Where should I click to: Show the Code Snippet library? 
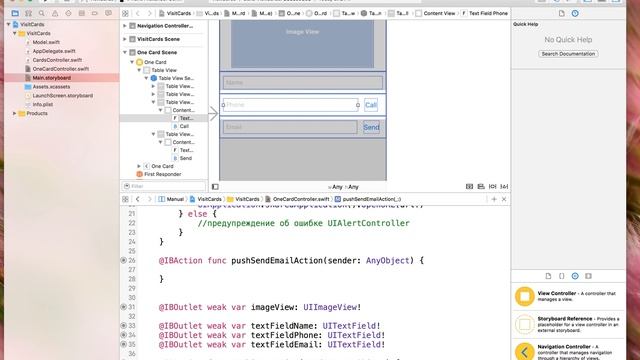[562, 276]
